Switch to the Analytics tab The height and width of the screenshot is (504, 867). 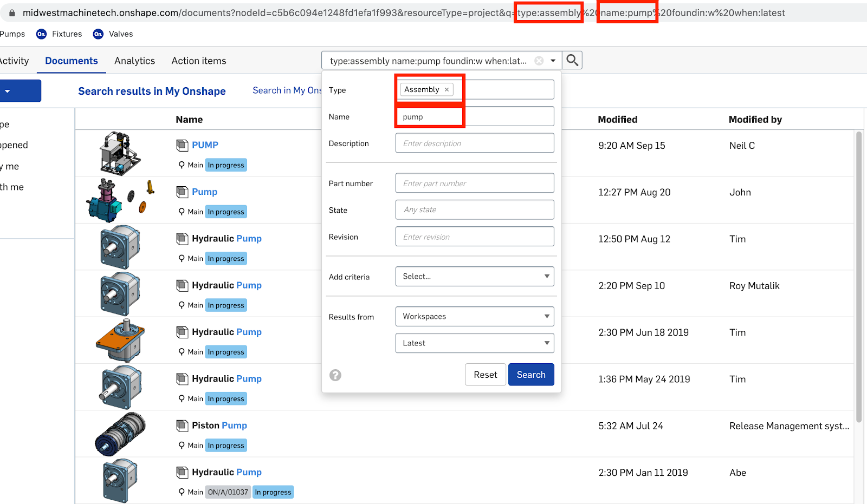pyautogui.click(x=134, y=61)
